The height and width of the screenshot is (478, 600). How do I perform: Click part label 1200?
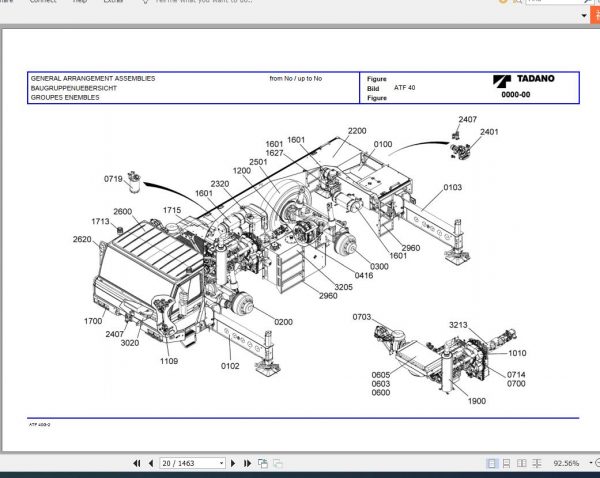click(x=242, y=171)
